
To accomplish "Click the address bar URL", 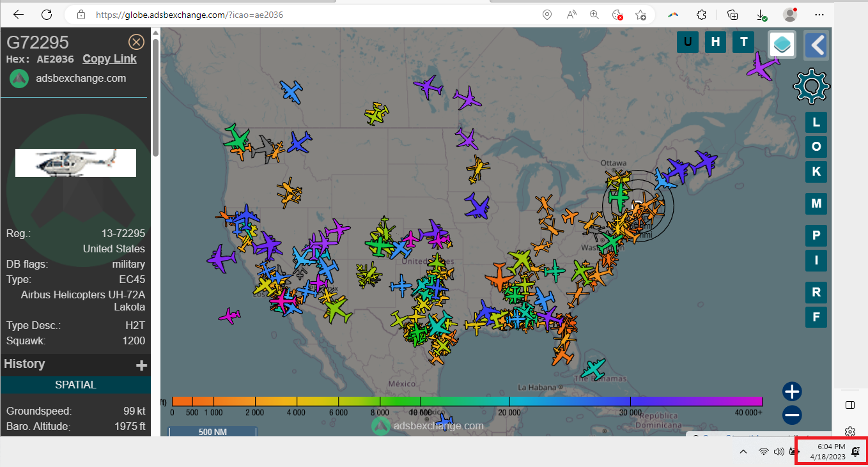I will 190,14.
